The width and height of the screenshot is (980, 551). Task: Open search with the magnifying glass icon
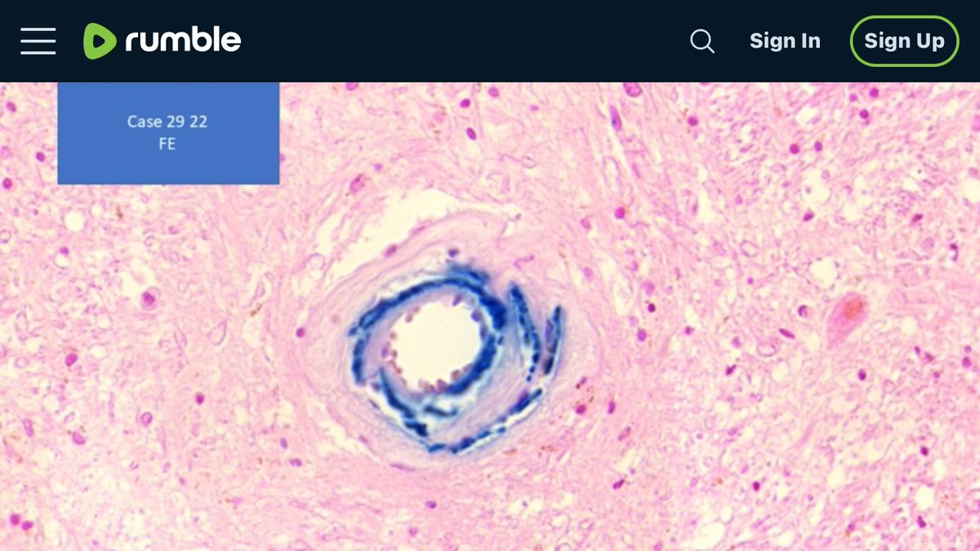702,41
